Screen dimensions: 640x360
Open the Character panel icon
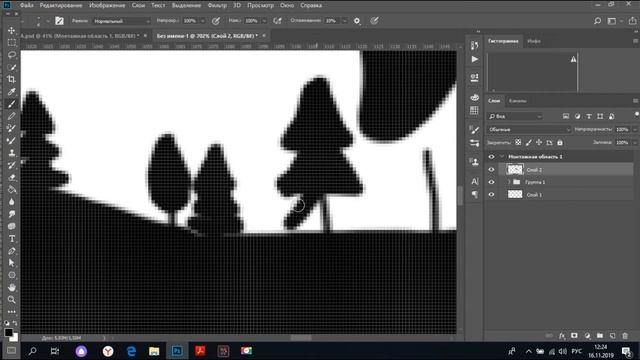point(474,181)
